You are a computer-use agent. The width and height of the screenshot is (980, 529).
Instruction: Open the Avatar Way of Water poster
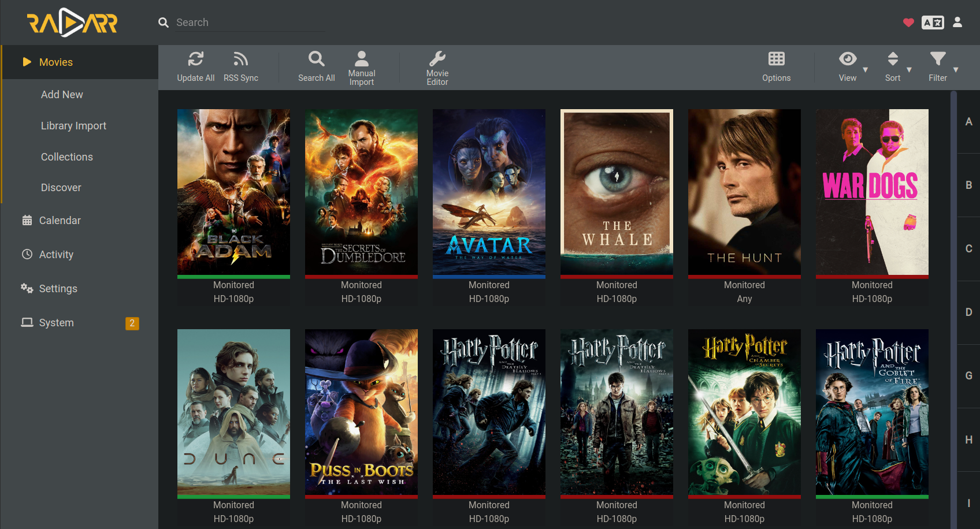489,192
